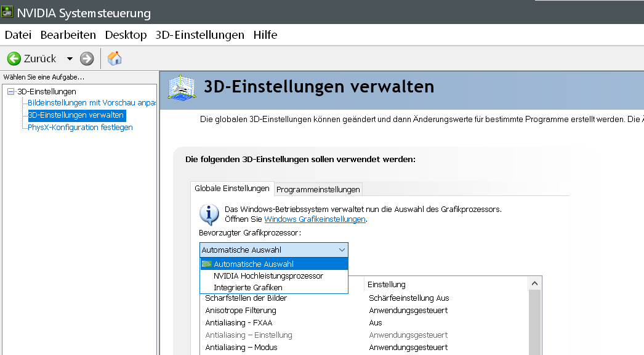This screenshot has width=644, height=355.
Task: Choose NVIDIA Hochleistungsprozessor option
Action: (274, 276)
